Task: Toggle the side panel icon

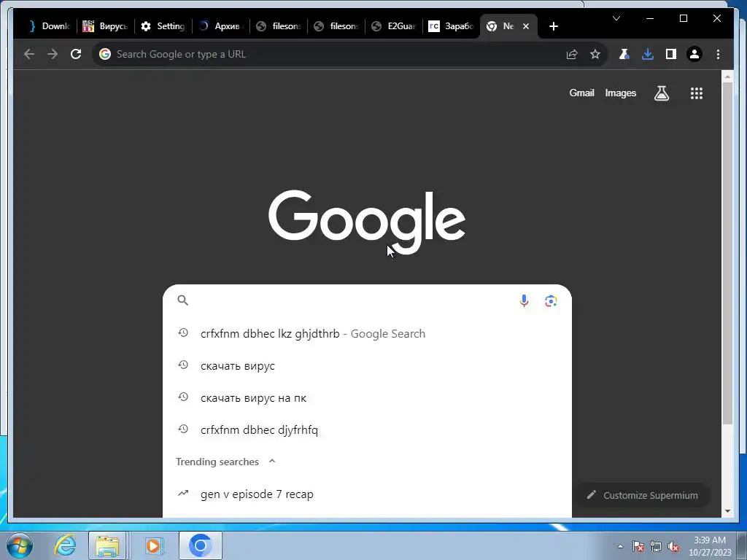Action: [x=671, y=54]
